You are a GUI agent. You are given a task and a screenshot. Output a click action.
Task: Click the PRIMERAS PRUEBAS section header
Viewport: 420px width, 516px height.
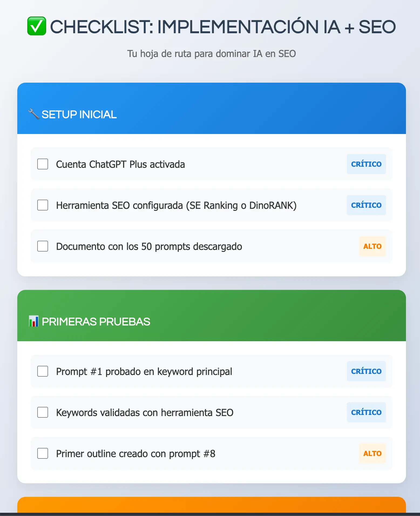coord(96,321)
